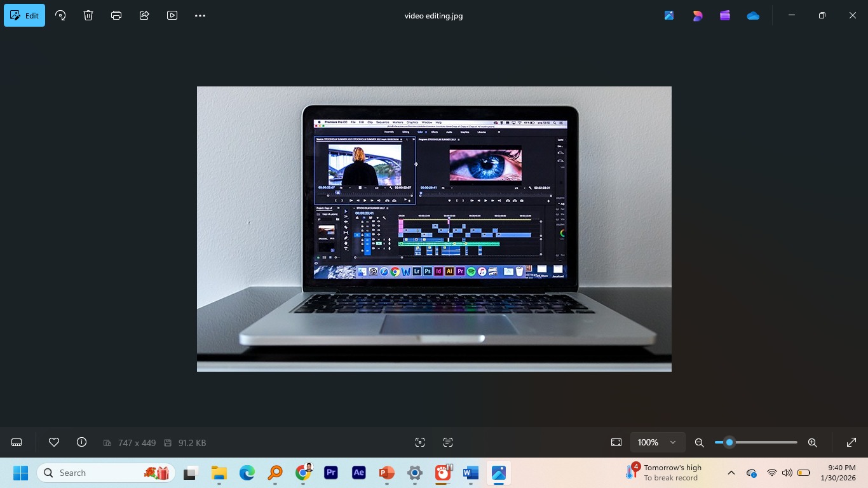Viewport: 868px width, 488px height.
Task: Delete this photo via the trash icon
Action: (88, 15)
